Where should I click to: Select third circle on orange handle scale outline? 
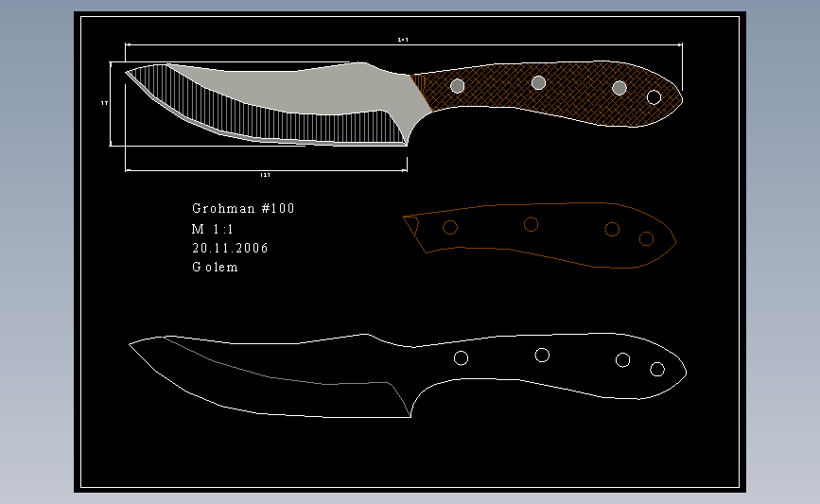coord(612,229)
